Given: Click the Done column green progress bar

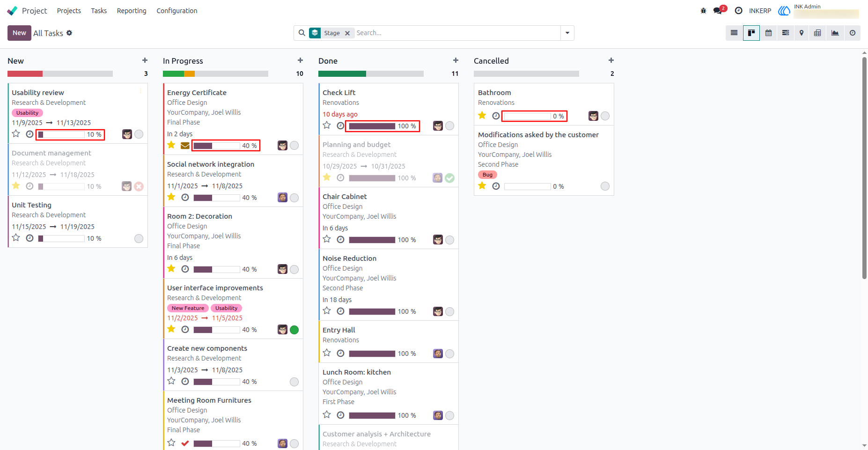Looking at the screenshot, I should (x=342, y=74).
